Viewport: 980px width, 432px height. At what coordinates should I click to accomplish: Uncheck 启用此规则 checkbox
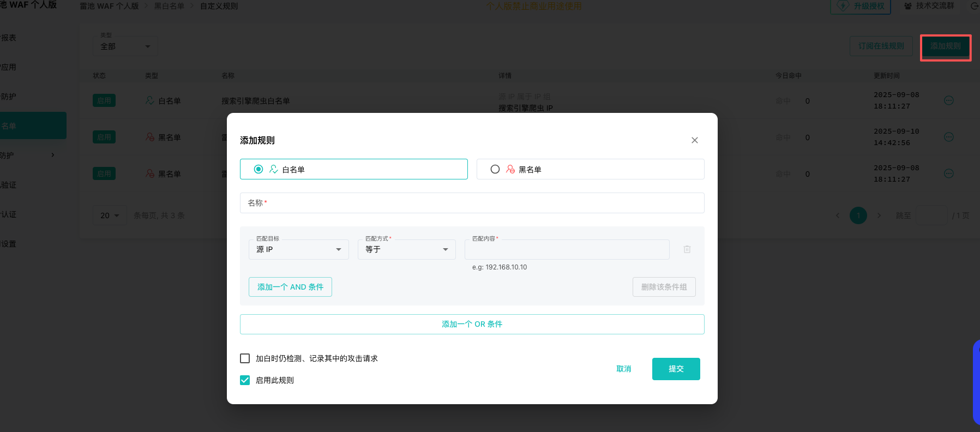point(245,380)
